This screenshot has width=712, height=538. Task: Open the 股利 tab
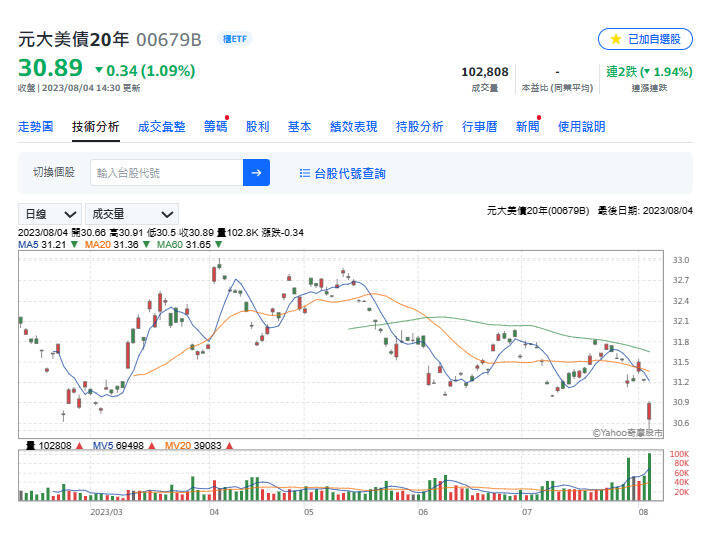[x=257, y=127]
